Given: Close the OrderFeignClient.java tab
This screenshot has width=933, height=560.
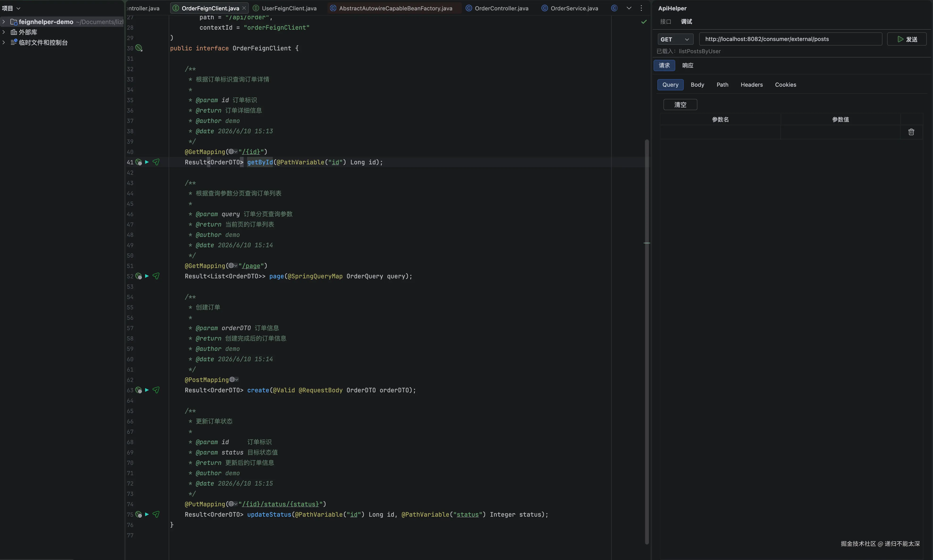Looking at the screenshot, I should pyautogui.click(x=244, y=8).
